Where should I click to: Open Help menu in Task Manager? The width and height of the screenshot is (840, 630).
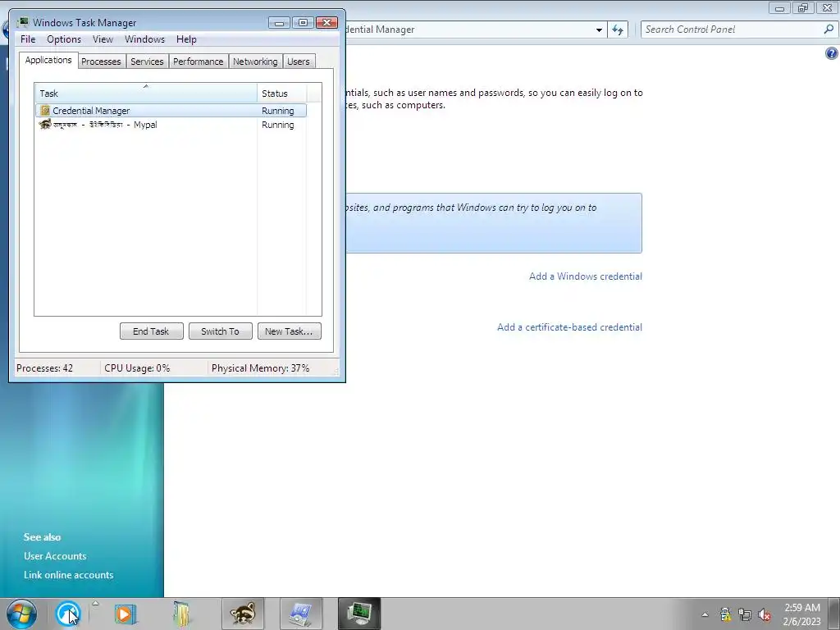tap(186, 39)
